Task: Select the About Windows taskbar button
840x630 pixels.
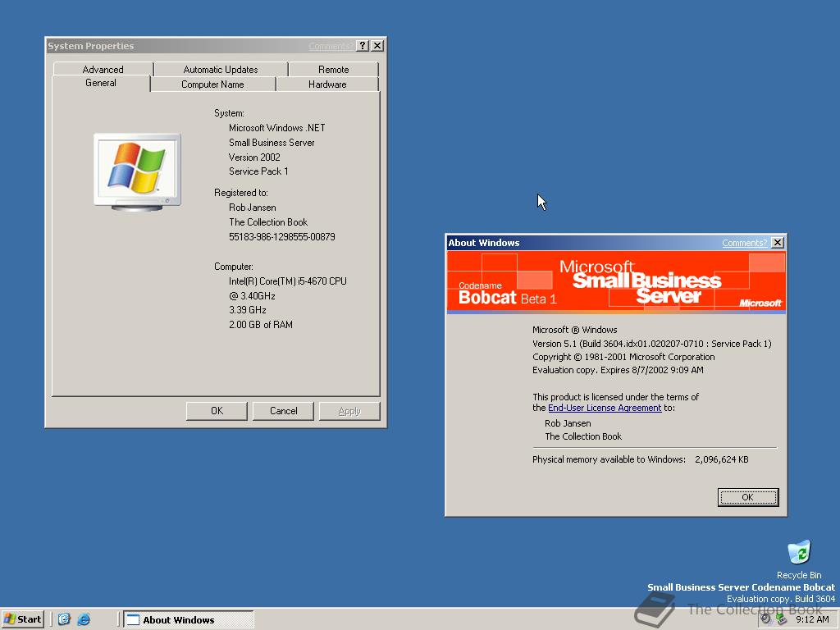Action: pos(189,620)
